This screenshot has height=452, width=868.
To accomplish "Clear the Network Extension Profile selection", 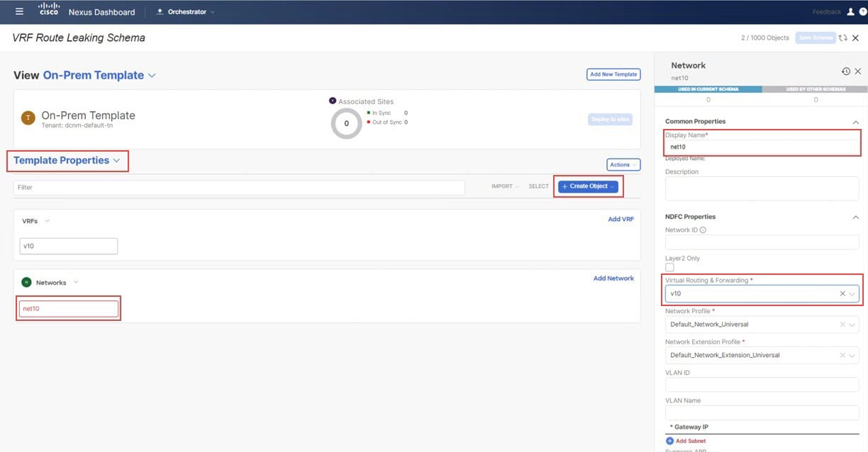I will point(842,355).
